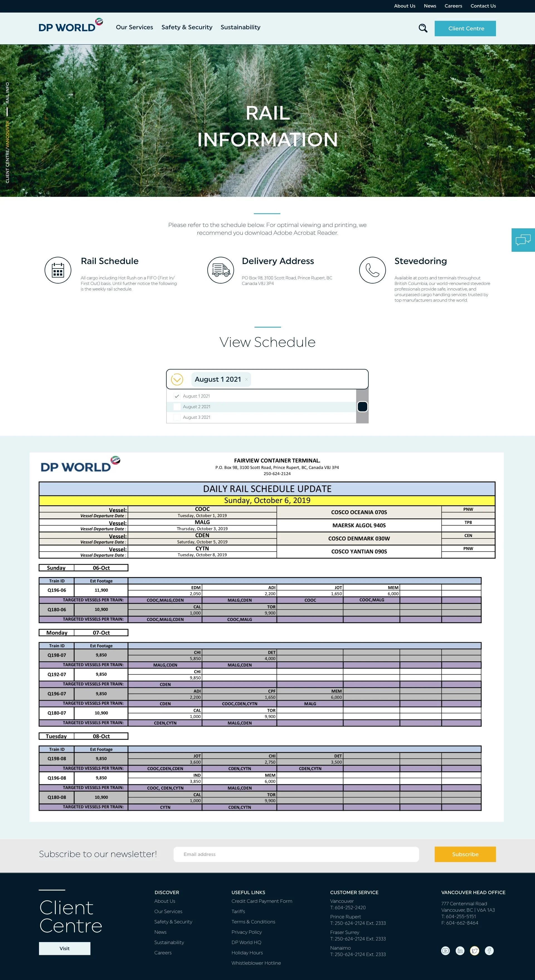Viewport: 535px width, 980px height.
Task: Open Privacy Policy footer link
Action: [246, 932]
